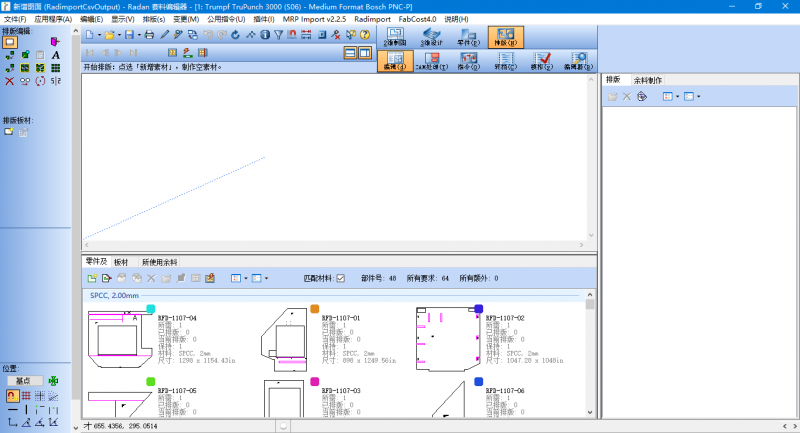Open the MRP Import v2.2.5 menu

(x=313, y=19)
